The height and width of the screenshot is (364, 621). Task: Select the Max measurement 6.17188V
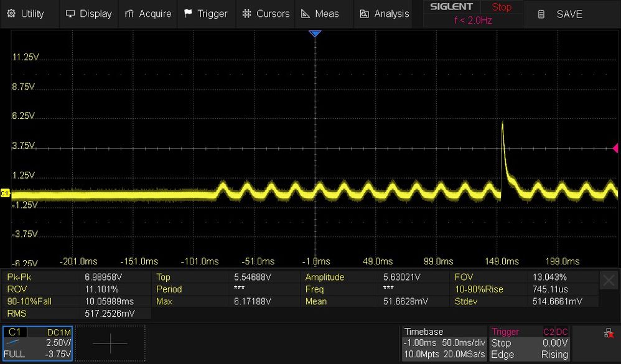[x=226, y=301]
